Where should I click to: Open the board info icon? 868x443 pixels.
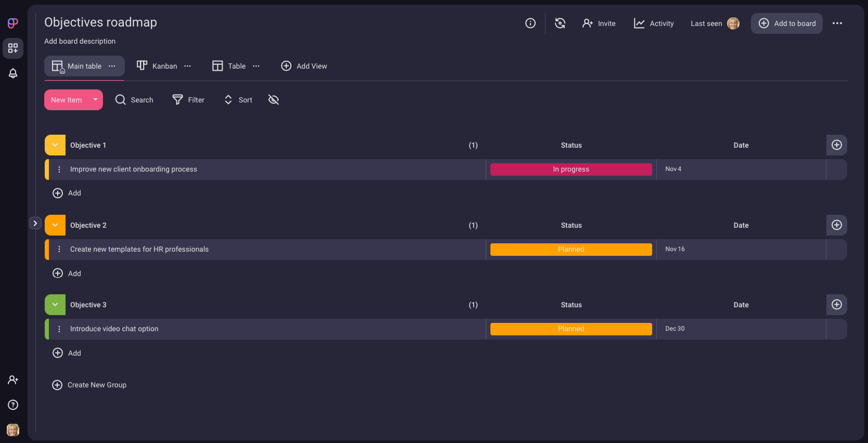pyautogui.click(x=530, y=23)
